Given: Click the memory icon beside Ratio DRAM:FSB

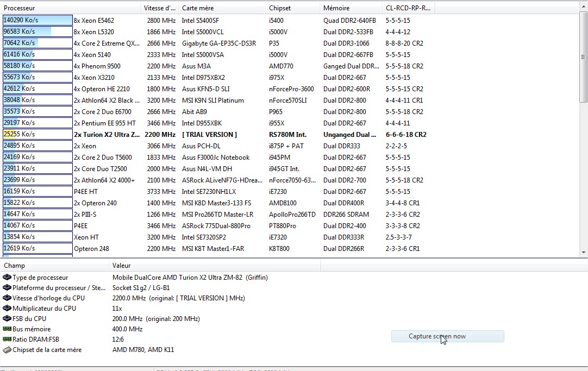Looking at the screenshot, I should (x=7, y=339).
